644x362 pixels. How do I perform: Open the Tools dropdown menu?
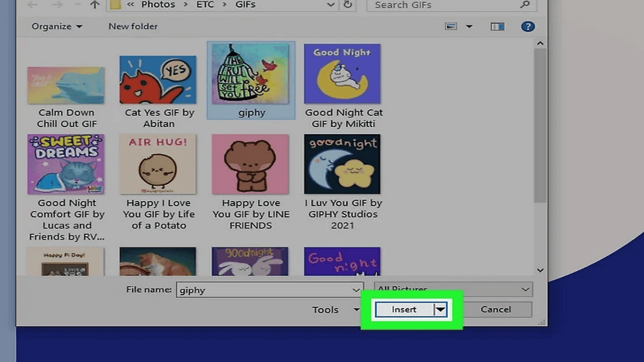point(336,310)
